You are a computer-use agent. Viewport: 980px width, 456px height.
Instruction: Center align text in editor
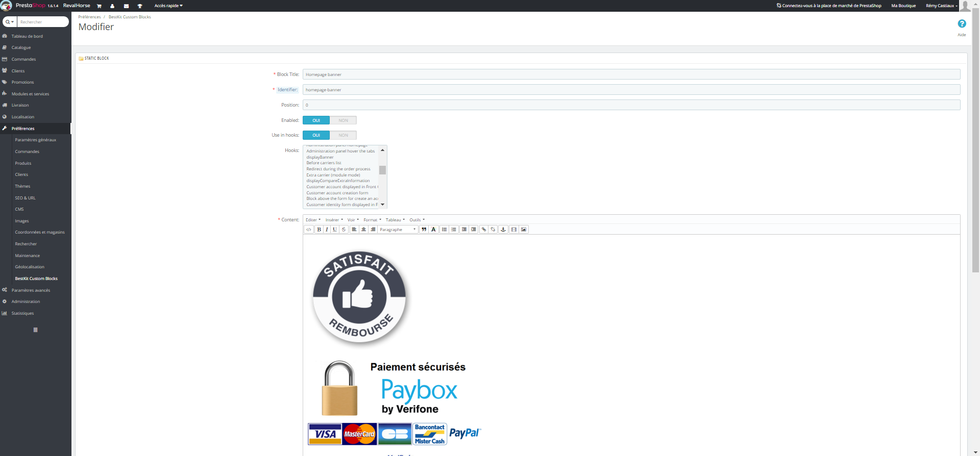click(x=363, y=230)
